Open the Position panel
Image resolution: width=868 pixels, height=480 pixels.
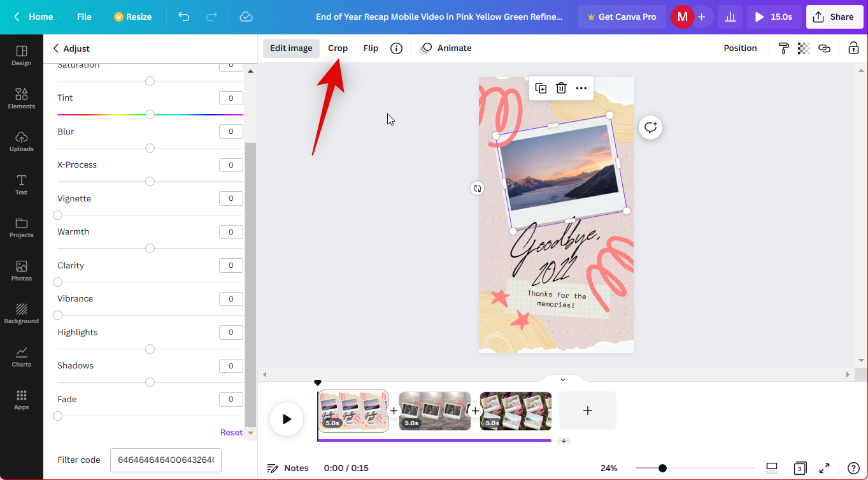click(x=740, y=48)
